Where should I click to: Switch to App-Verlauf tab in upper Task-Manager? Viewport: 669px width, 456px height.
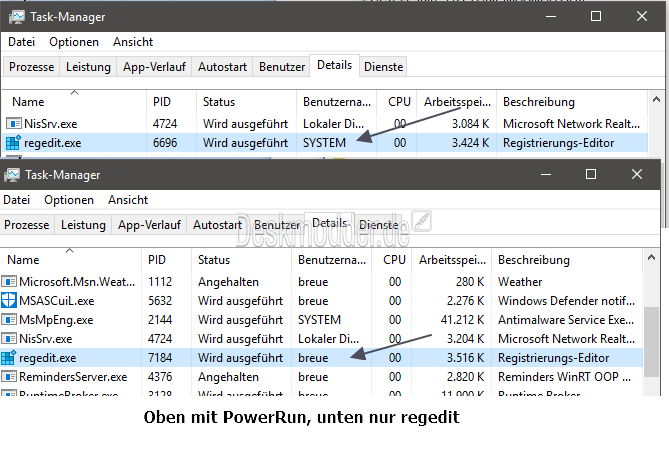pos(154,67)
